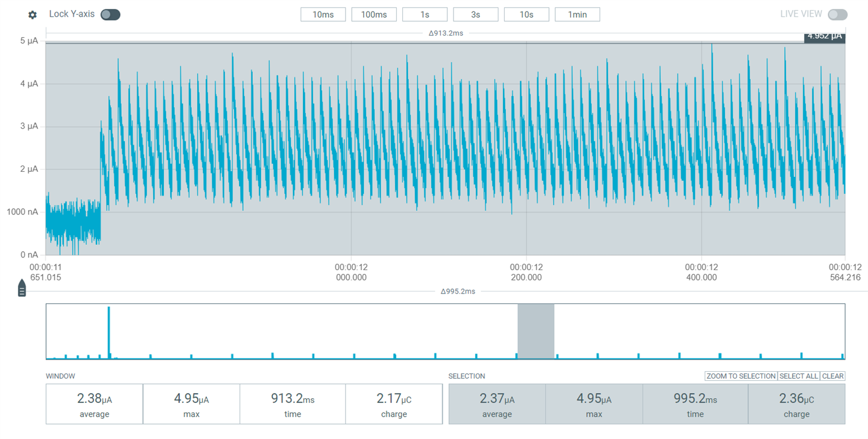Image resolution: width=868 pixels, height=439 pixels.
Task: Click the 4.952 µA cursor value label
Action: pyautogui.click(x=824, y=37)
